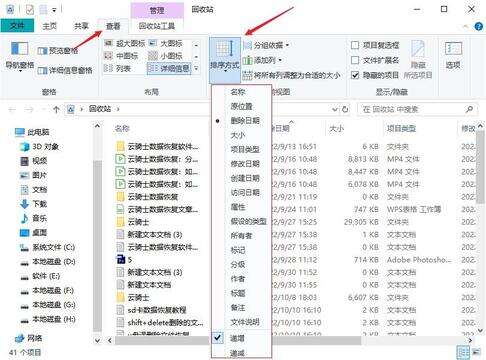Click the vertical scrollbar of the file list
486x360 pixels.
[x=480, y=167]
